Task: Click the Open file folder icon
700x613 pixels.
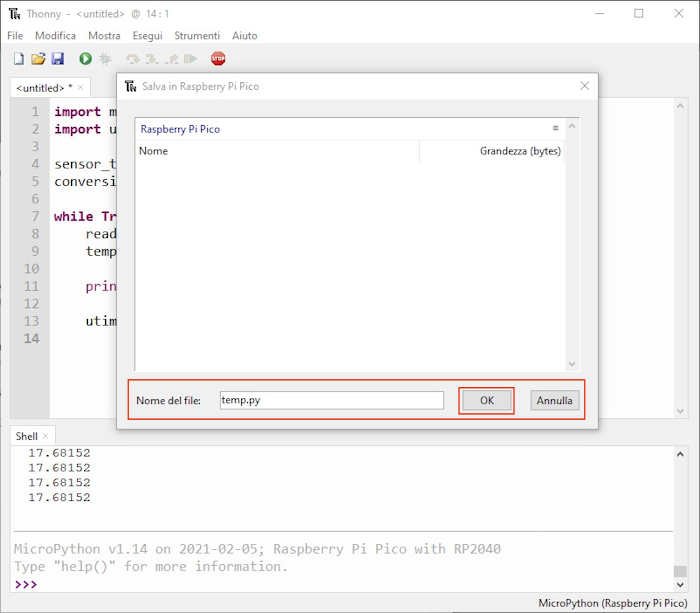Action: coord(38,59)
